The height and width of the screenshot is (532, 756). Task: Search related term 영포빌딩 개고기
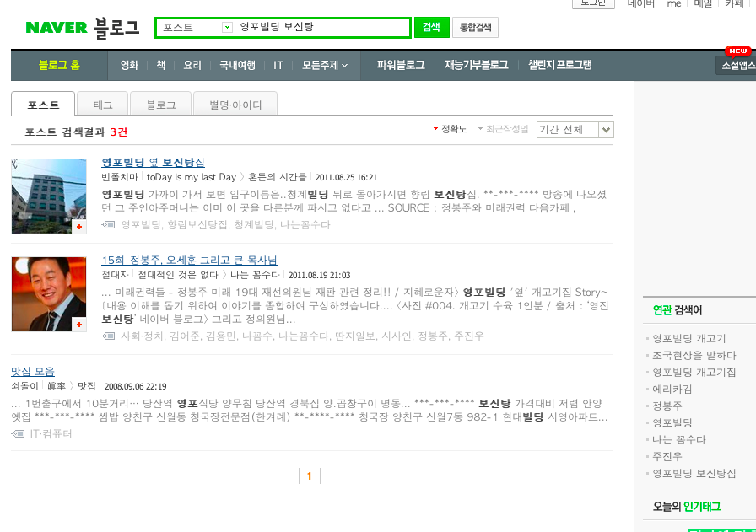[689, 339]
